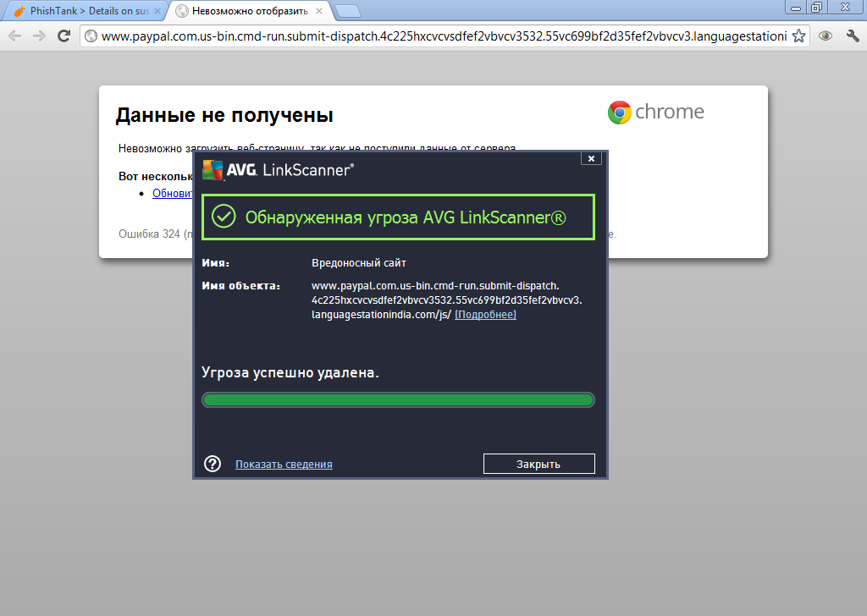Bookmark the page with the star icon

click(798, 36)
